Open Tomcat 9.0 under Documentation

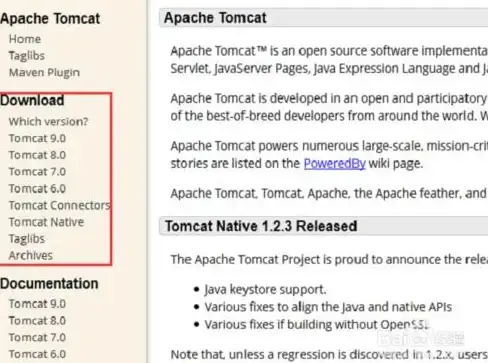point(37,304)
